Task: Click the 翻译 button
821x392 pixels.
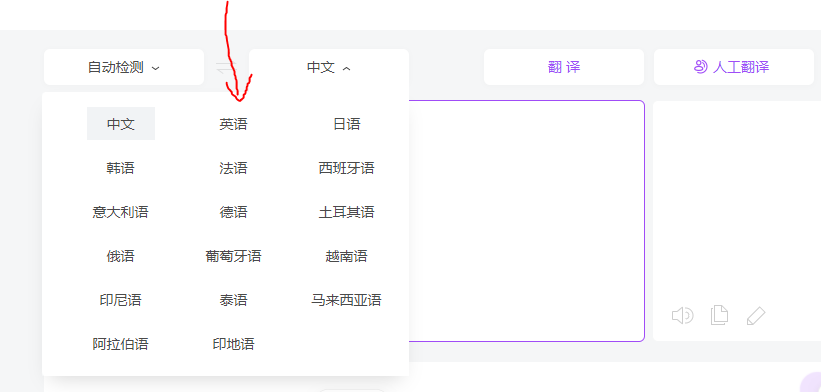Action: 564,67
